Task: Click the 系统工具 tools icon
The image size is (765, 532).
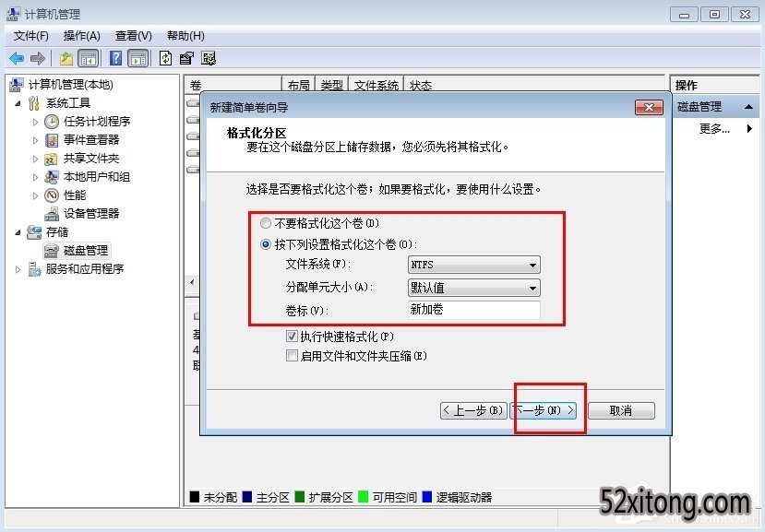Action: (33, 103)
